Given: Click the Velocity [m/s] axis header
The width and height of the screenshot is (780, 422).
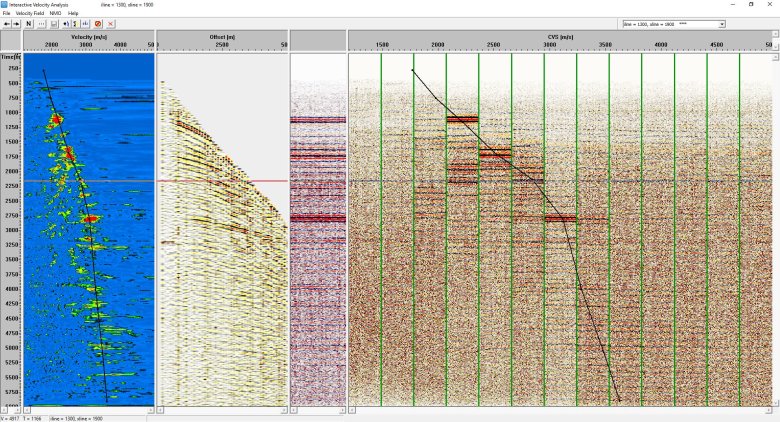Looking at the screenshot, I should [89, 36].
